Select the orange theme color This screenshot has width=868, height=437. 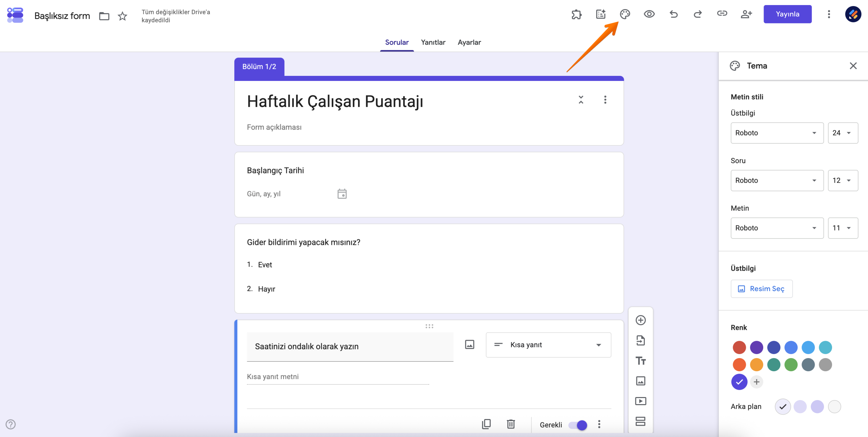tap(756, 365)
